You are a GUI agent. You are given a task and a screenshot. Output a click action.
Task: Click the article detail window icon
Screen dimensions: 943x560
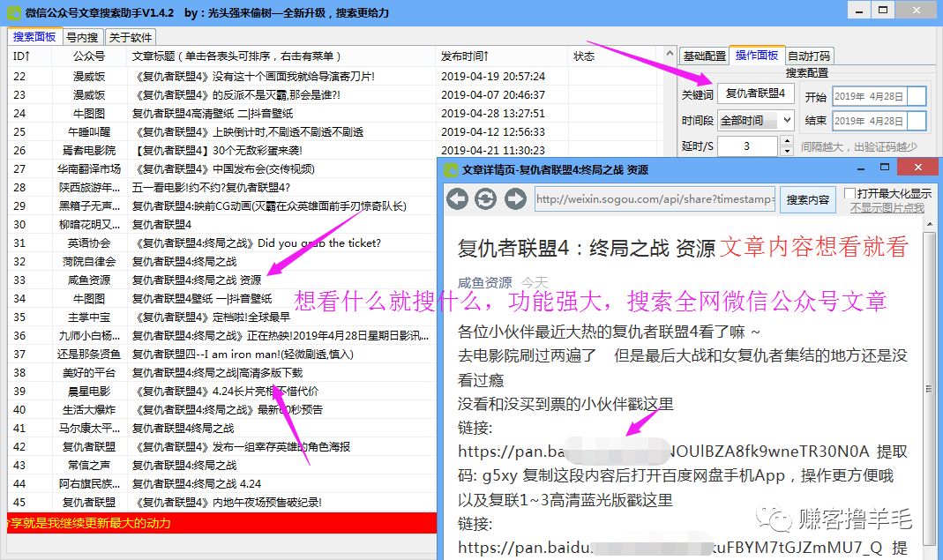(451, 169)
